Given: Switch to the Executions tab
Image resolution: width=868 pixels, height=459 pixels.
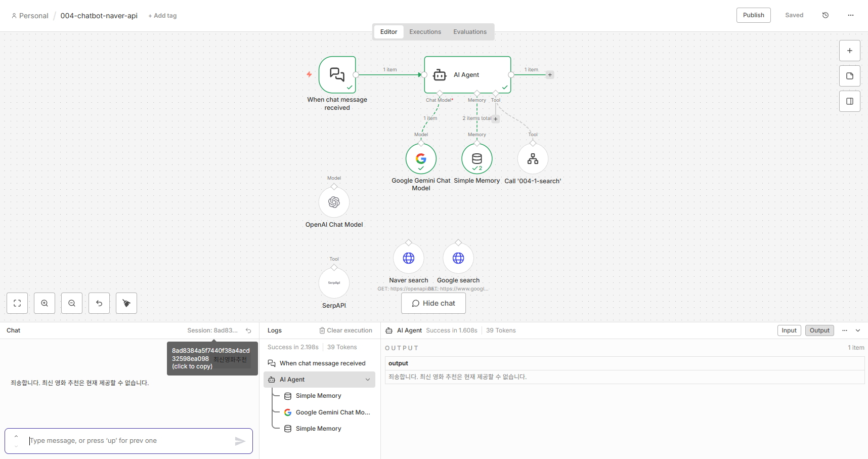Looking at the screenshot, I should click(425, 32).
